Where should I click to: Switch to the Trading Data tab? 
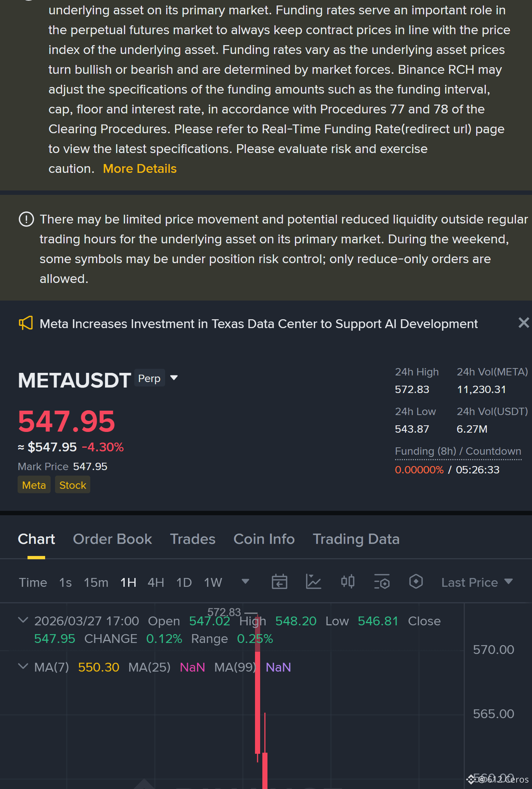(x=356, y=539)
